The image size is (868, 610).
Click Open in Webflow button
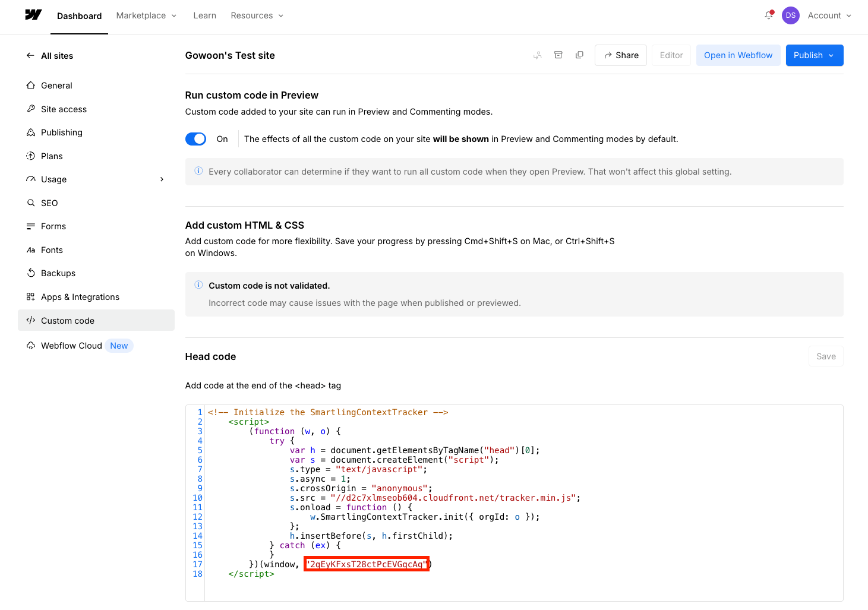click(738, 55)
